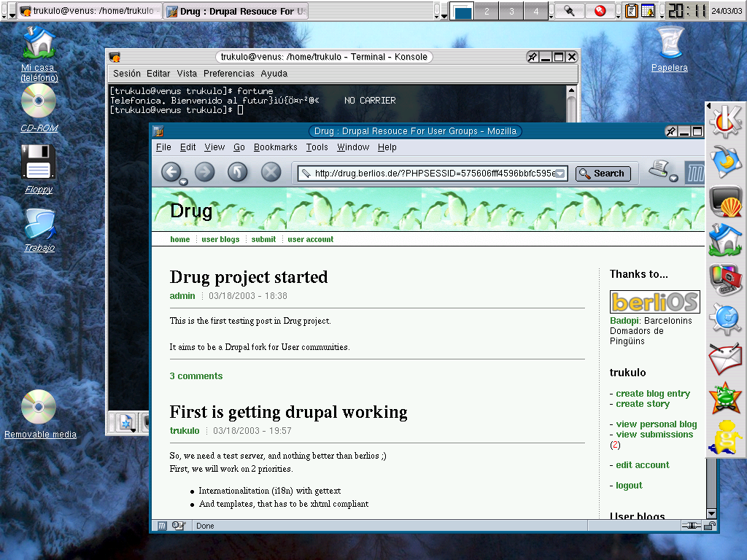Screen dimensions: 747x560
Task: Follow the home link on Drug page
Action: tap(180, 239)
